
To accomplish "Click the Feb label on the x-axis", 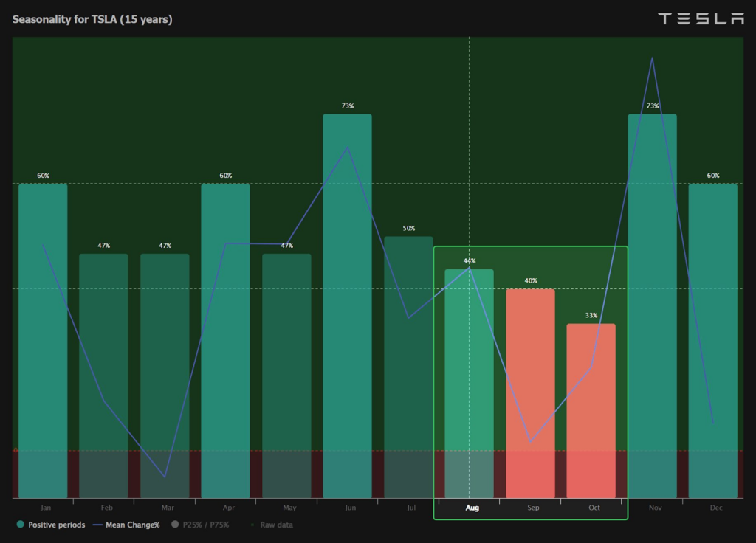I will point(107,508).
